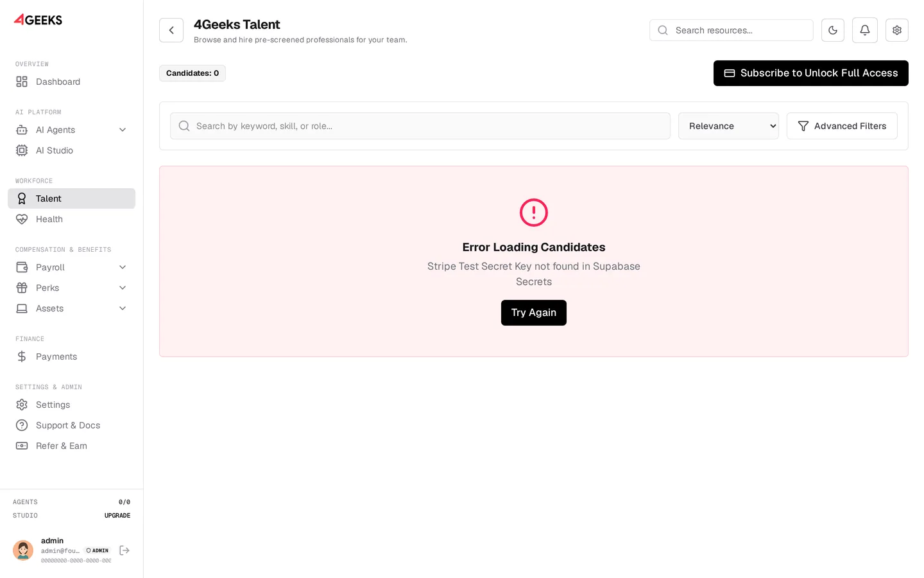Expand the AI Agents submenu chevron
This screenshot has width=924, height=578.
(123, 130)
